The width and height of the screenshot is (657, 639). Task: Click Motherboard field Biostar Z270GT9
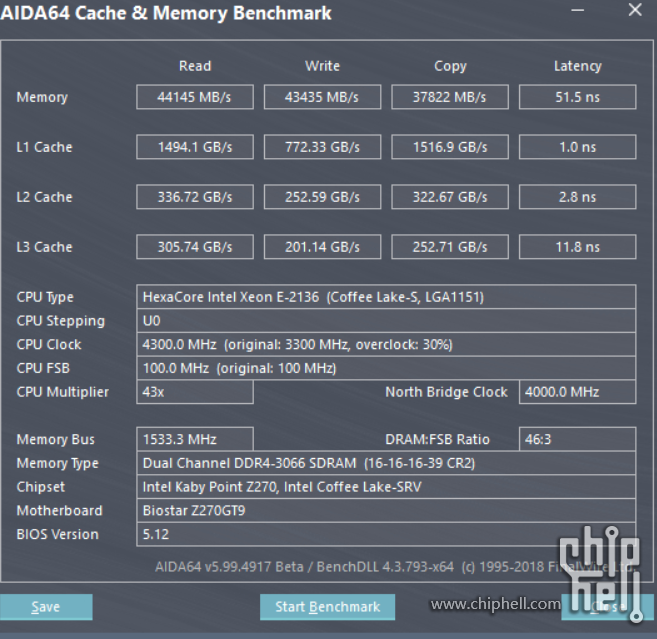coord(386,510)
